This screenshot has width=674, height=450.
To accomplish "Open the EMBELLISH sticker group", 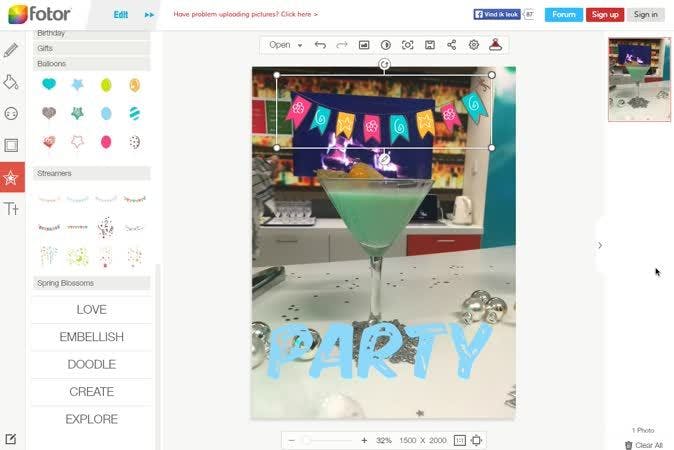I will tap(92, 337).
